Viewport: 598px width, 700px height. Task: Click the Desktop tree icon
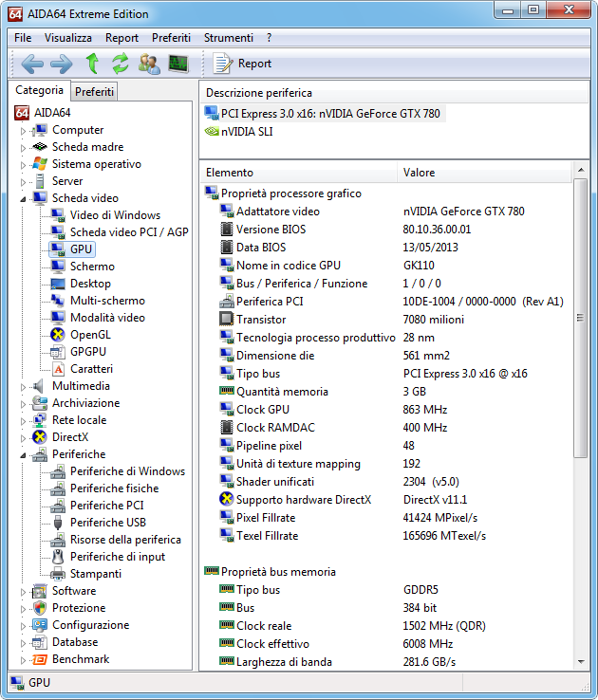pos(58,284)
